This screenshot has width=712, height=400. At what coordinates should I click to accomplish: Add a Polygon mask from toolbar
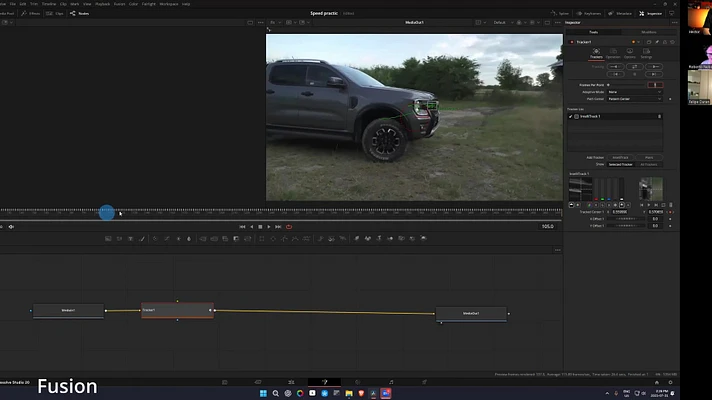point(284,238)
